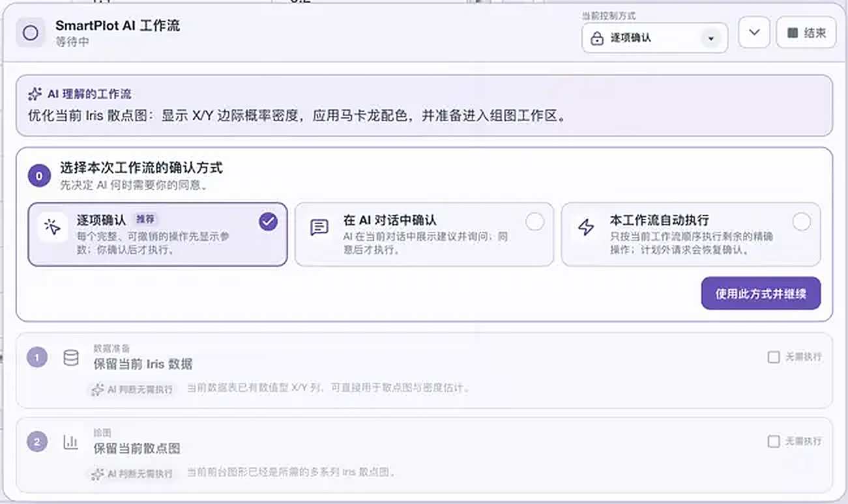Collapse the workflow panel with the chevron button
Image resolution: width=848 pixels, height=504 pixels.
(754, 33)
